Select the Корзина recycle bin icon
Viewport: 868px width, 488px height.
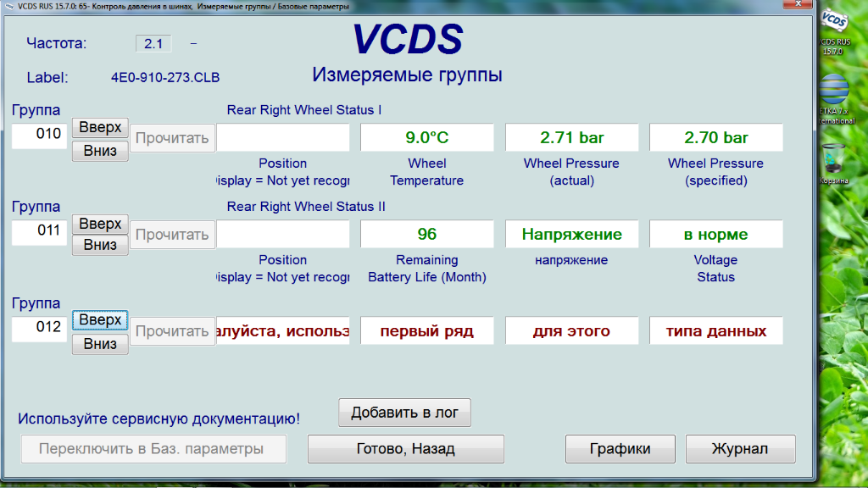click(834, 161)
